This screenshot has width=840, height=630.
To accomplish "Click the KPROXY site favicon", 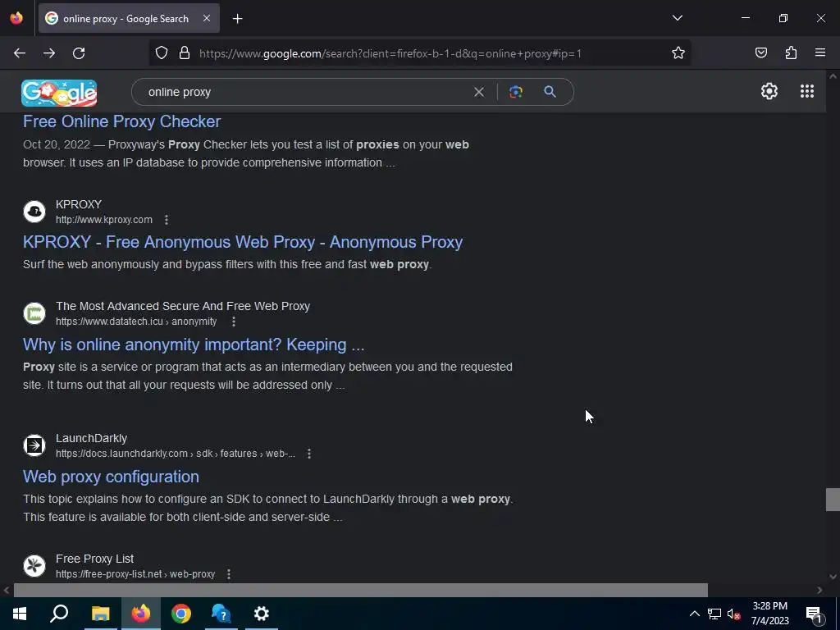I will coord(34,212).
